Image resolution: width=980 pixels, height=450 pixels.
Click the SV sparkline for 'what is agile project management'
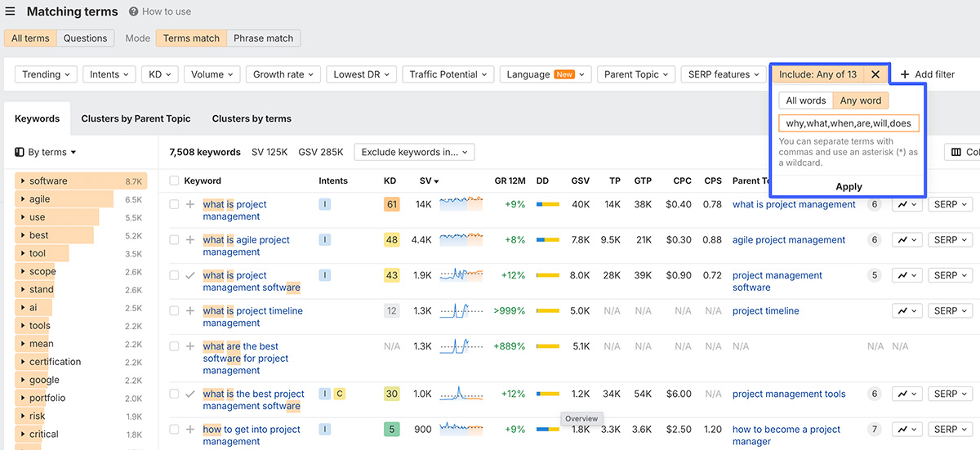[x=461, y=240]
